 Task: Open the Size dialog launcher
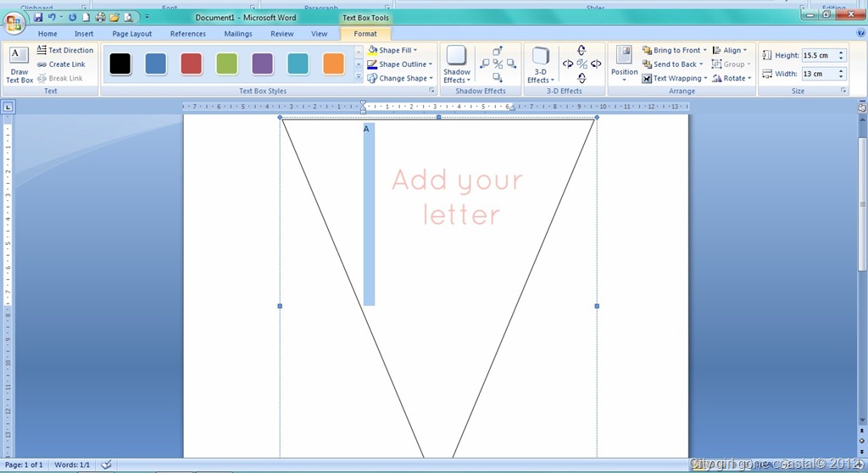(x=843, y=91)
